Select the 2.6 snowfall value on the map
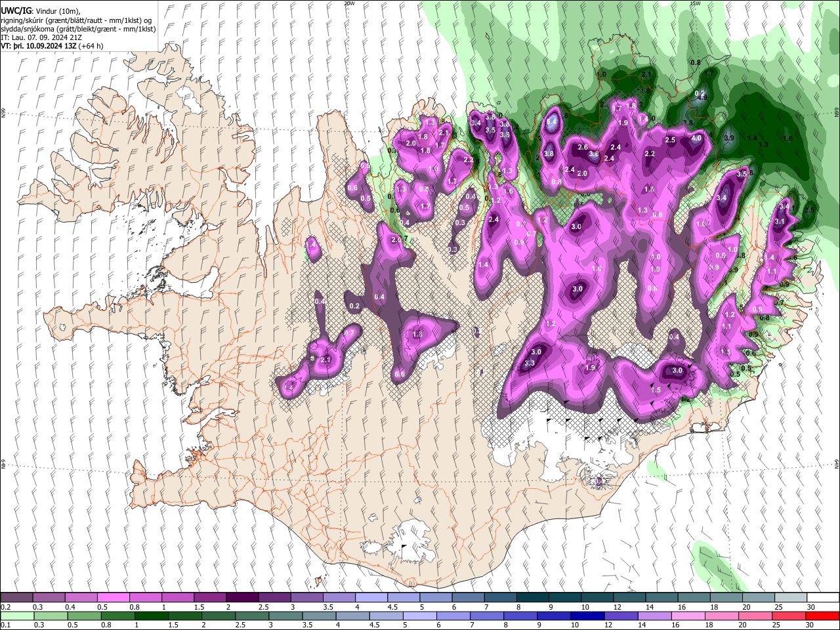Image resolution: width=840 pixels, height=630 pixels. (x=583, y=148)
